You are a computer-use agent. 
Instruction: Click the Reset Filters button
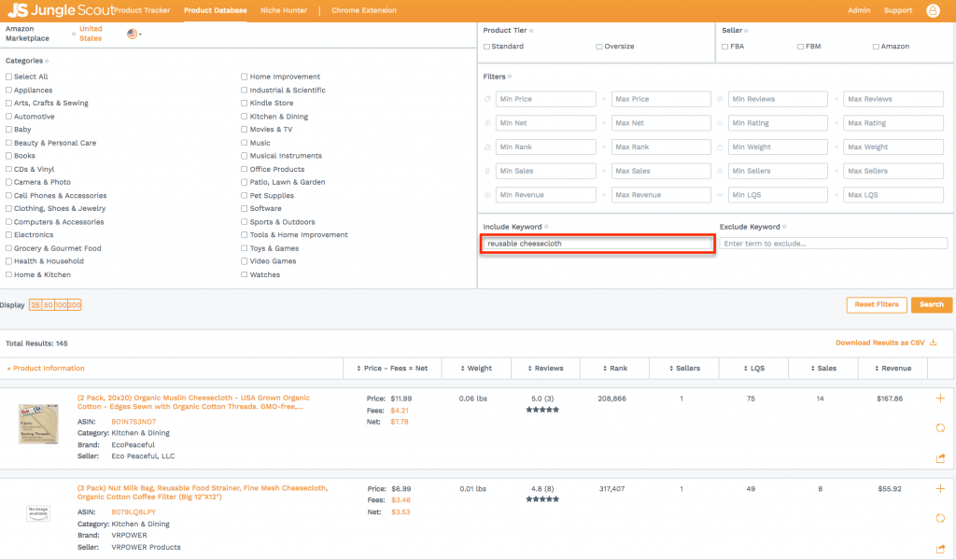(x=876, y=304)
